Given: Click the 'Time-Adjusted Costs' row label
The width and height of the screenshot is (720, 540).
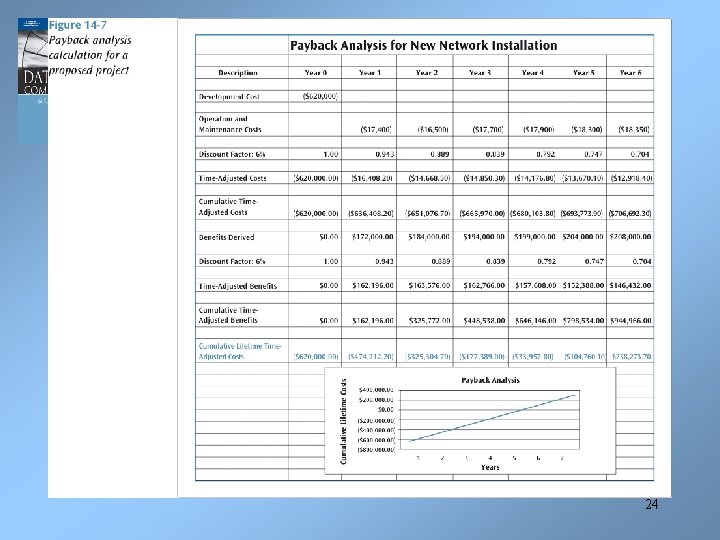Looking at the screenshot, I should (232, 178).
